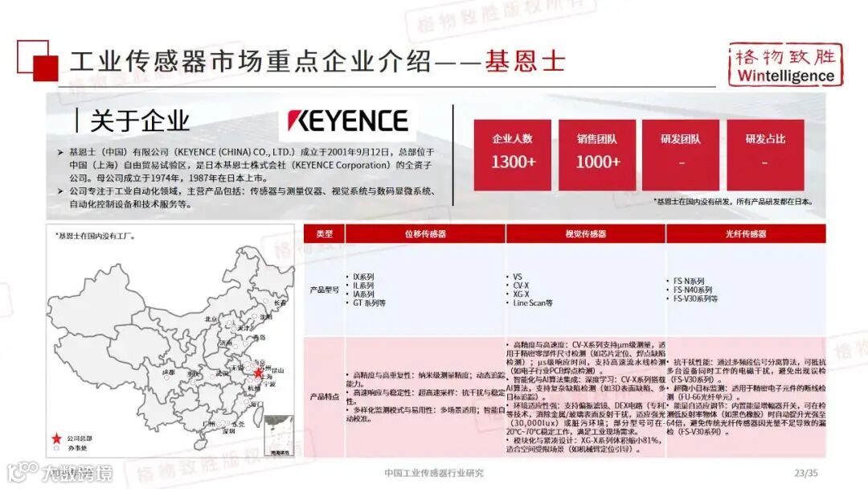
Task: Click the FS-N40系列 list item
Action: click(693, 290)
